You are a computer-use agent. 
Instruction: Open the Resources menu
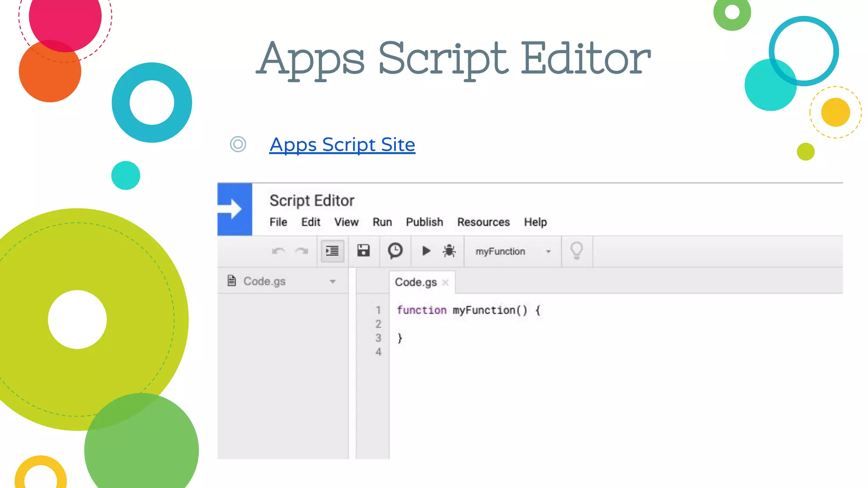click(484, 222)
